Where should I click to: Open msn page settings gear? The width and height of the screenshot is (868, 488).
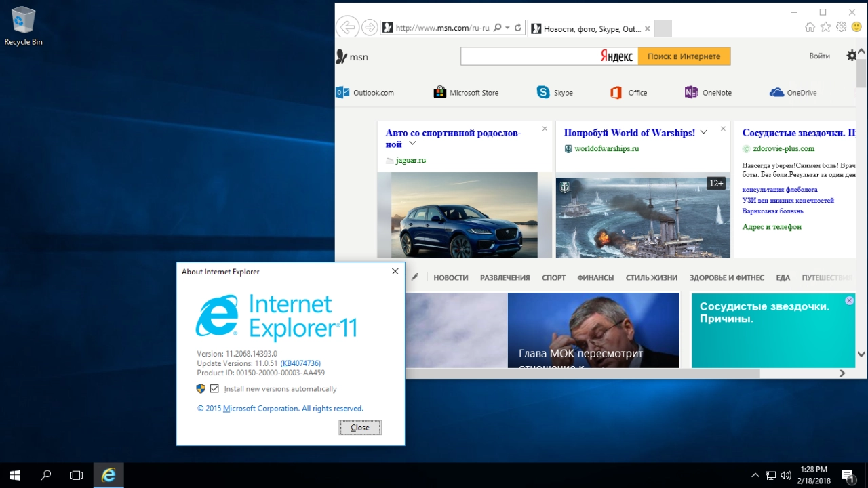click(852, 56)
